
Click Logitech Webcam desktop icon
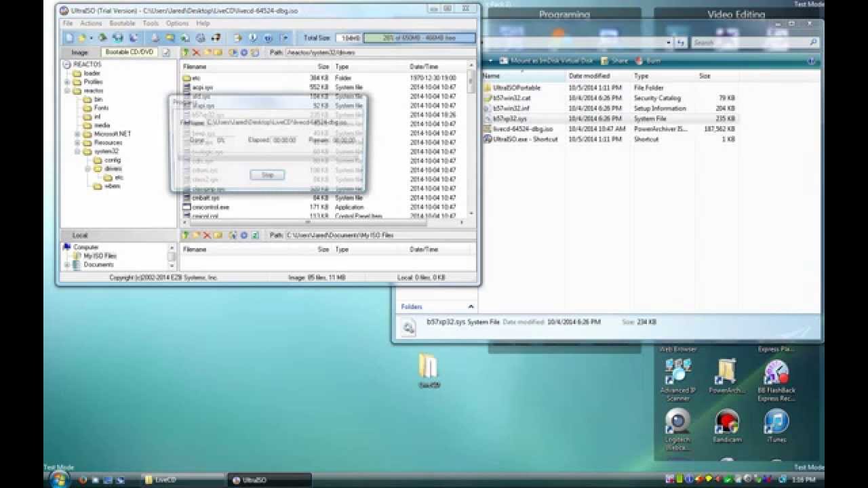pos(677,430)
